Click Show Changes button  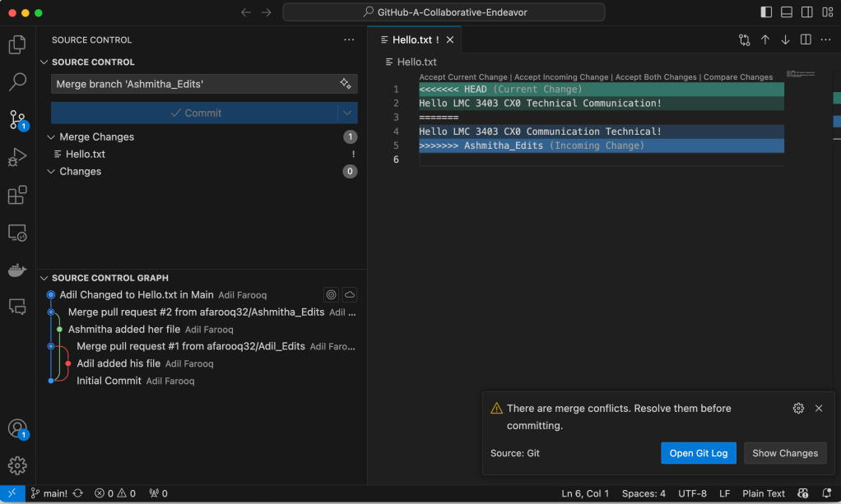[785, 453]
